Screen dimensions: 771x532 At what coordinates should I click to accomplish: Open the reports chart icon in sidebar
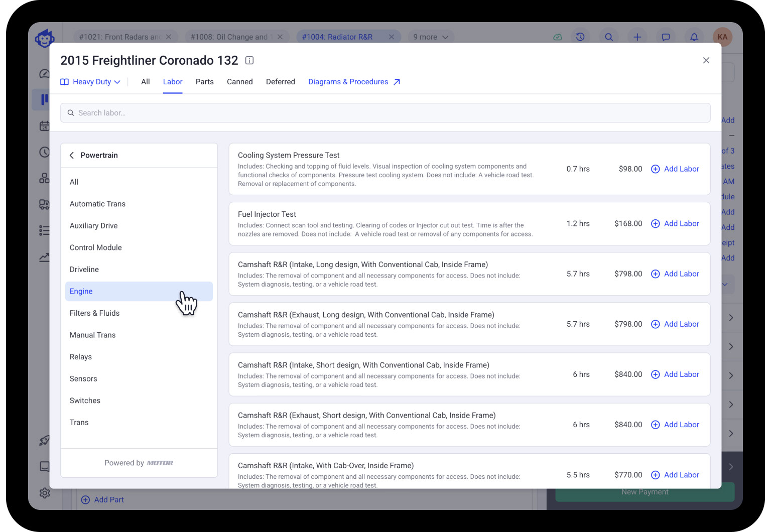point(45,257)
